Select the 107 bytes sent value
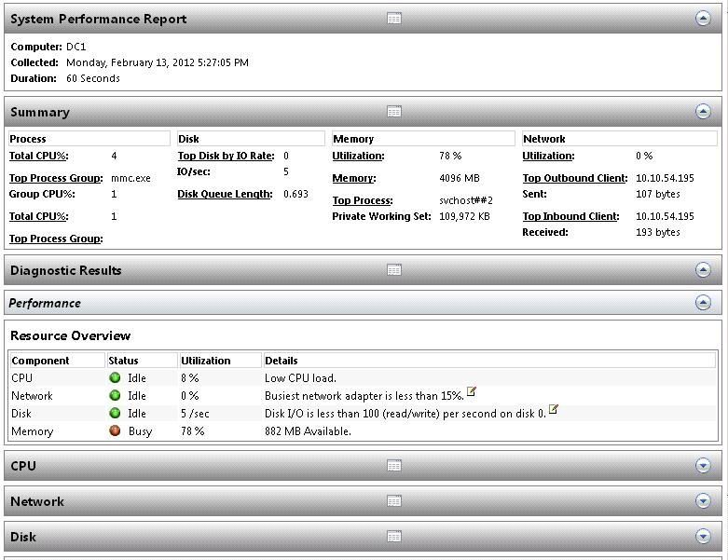Image resolution: width=728 pixels, height=560 pixels. coord(657,194)
